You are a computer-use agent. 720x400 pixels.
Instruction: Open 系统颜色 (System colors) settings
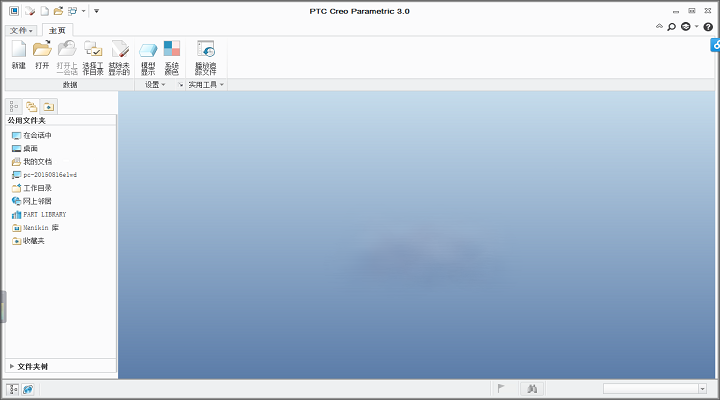172,58
